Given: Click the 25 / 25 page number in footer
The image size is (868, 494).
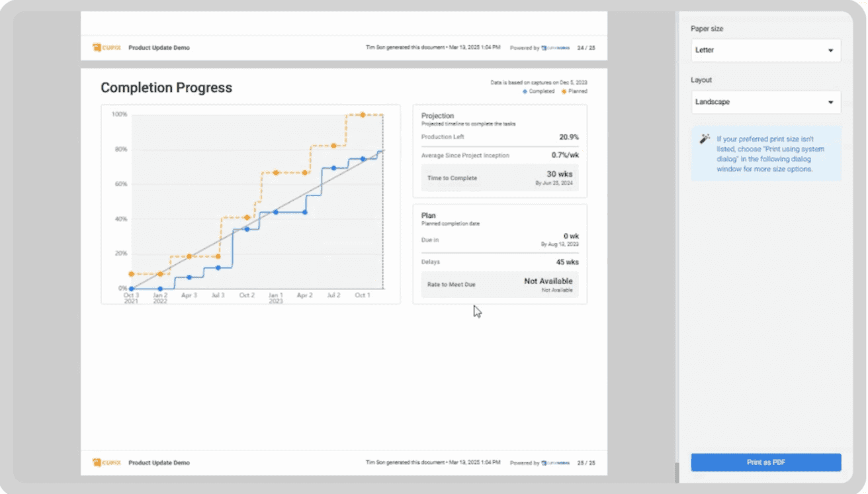Looking at the screenshot, I should pos(586,463).
